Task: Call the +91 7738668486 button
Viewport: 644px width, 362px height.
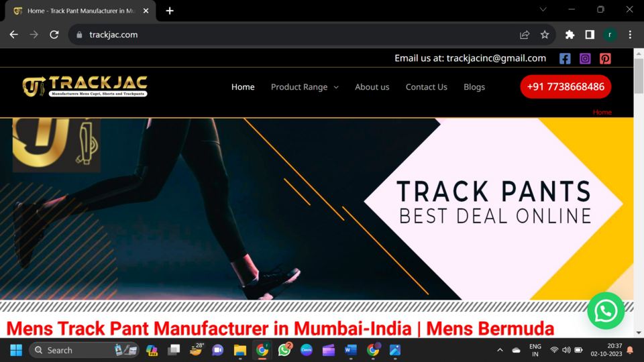Action: click(x=566, y=86)
